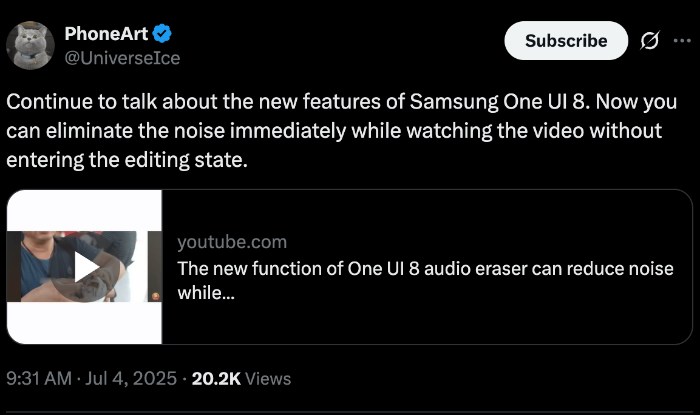700x415 pixels.
Task: Click the Grok explain-post icon
Action: click(648, 41)
